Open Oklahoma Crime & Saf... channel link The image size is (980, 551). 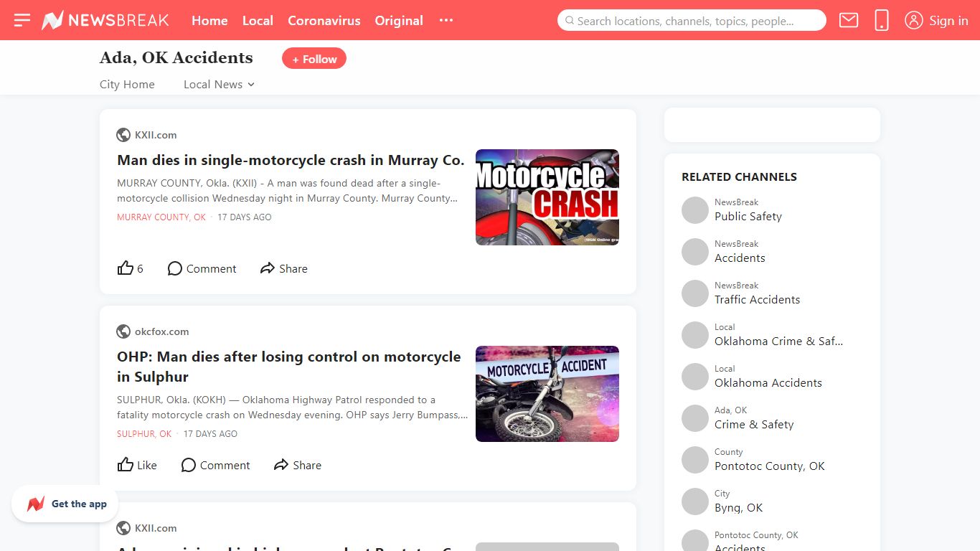pyautogui.click(x=778, y=341)
